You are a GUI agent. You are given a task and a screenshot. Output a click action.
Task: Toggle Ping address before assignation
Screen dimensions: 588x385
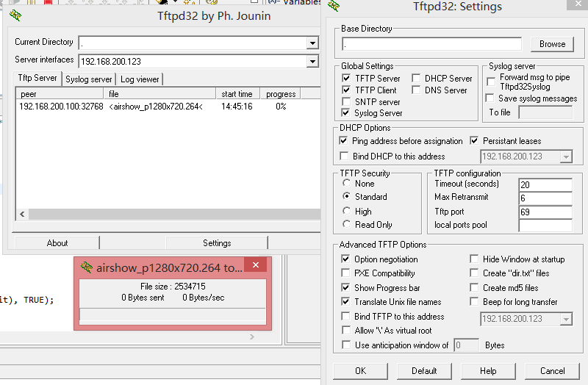343,140
